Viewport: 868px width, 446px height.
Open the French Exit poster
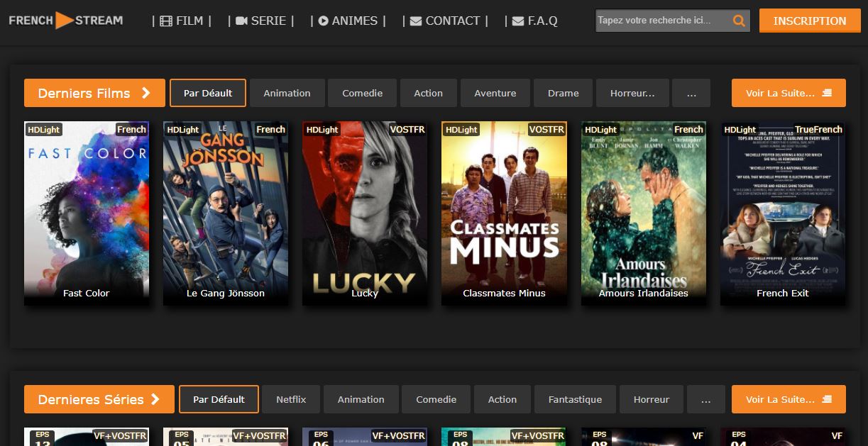pyautogui.click(x=783, y=213)
